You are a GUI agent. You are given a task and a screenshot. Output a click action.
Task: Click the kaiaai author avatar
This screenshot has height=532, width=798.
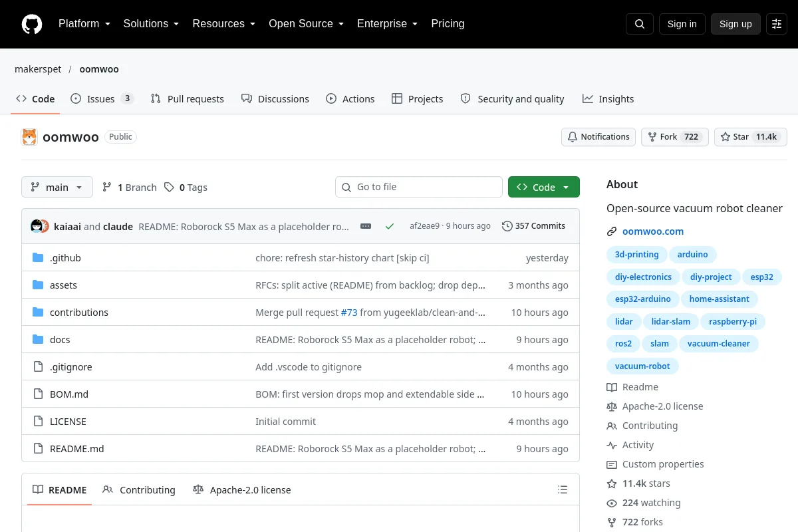coord(37,226)
